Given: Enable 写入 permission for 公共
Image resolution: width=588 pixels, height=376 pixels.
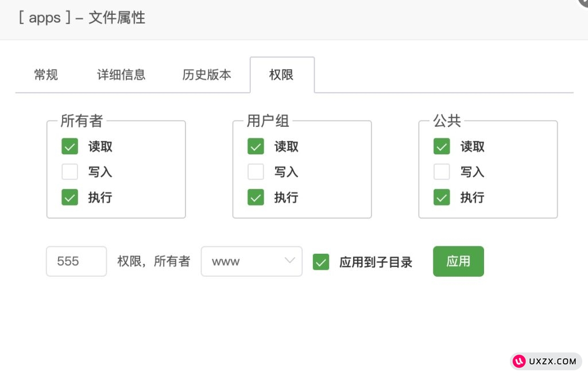Looking at the screenshot, I should point(442,172).
